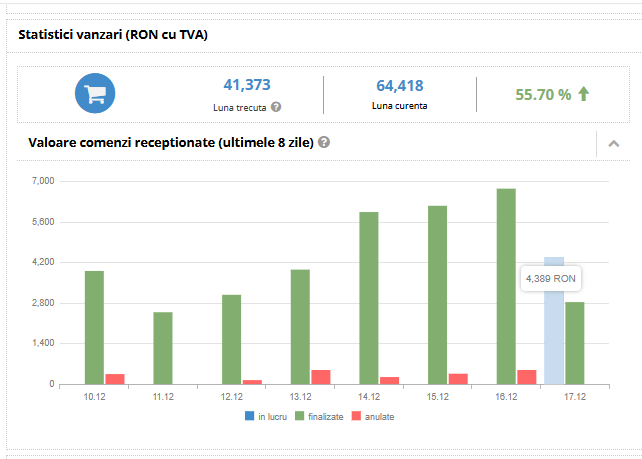The height and width of the screenshot is (459, 642).
Task: Click the green upward arrow icon
Action: [x=584, y=94]
